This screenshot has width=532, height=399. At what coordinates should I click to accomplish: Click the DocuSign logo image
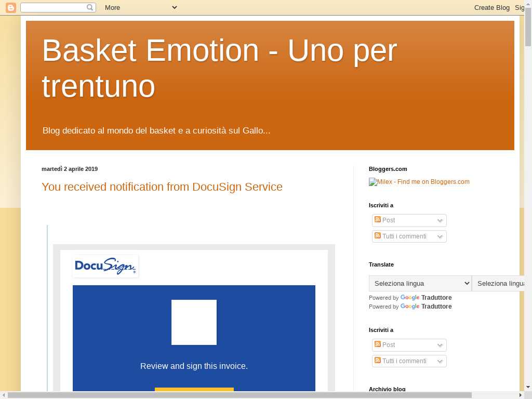(105, 266)
